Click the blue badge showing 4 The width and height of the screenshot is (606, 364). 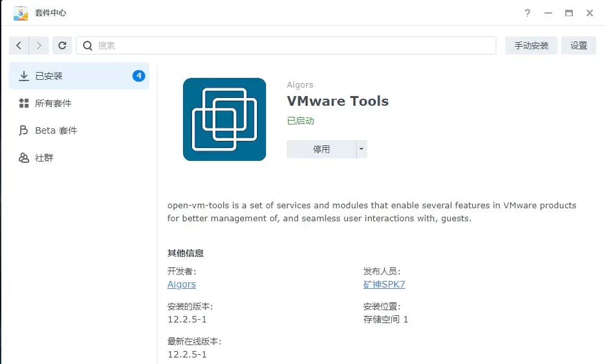139,76
